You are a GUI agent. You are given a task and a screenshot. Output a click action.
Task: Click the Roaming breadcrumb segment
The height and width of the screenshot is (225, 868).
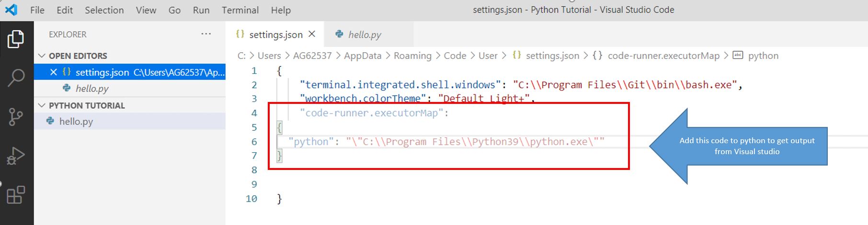(412, 56)
